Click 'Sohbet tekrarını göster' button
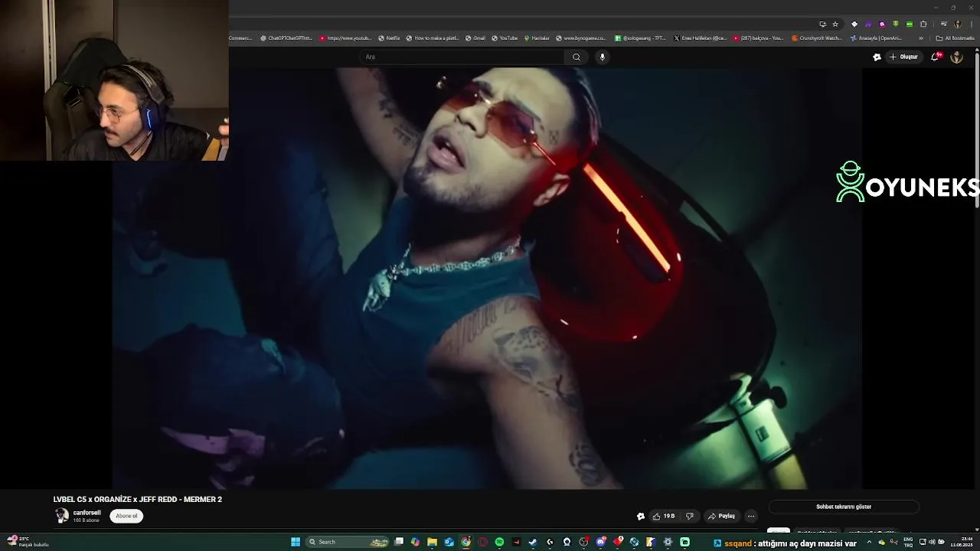The width and height of the screenshot is (980, 551). tap(844, 507)
